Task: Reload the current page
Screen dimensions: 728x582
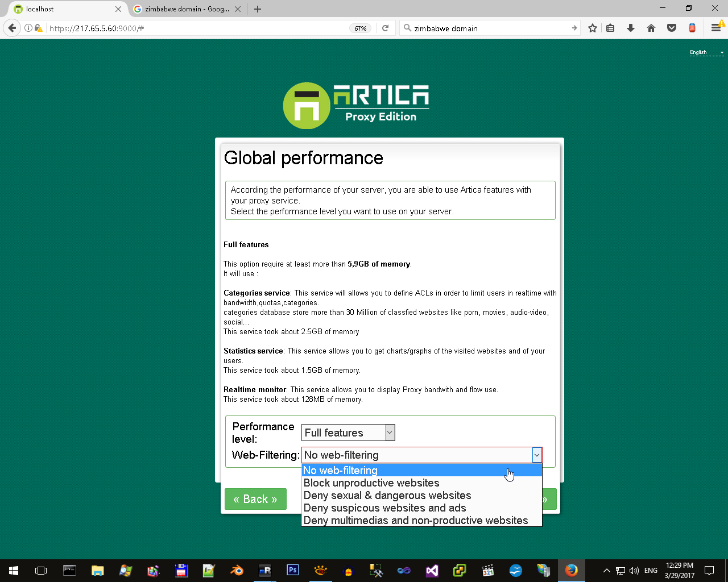Action: tap(385, 28)
